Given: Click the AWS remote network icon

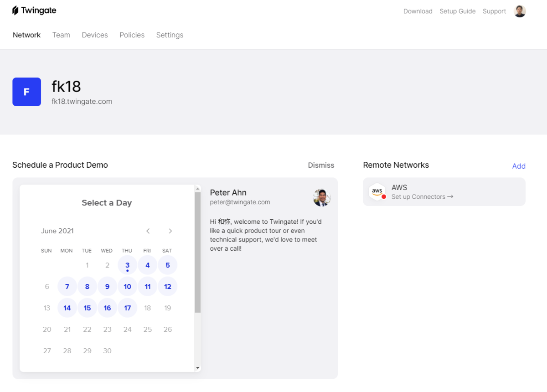Looking at the screenshot, I should pyautogui.click(x=377, y=191).
